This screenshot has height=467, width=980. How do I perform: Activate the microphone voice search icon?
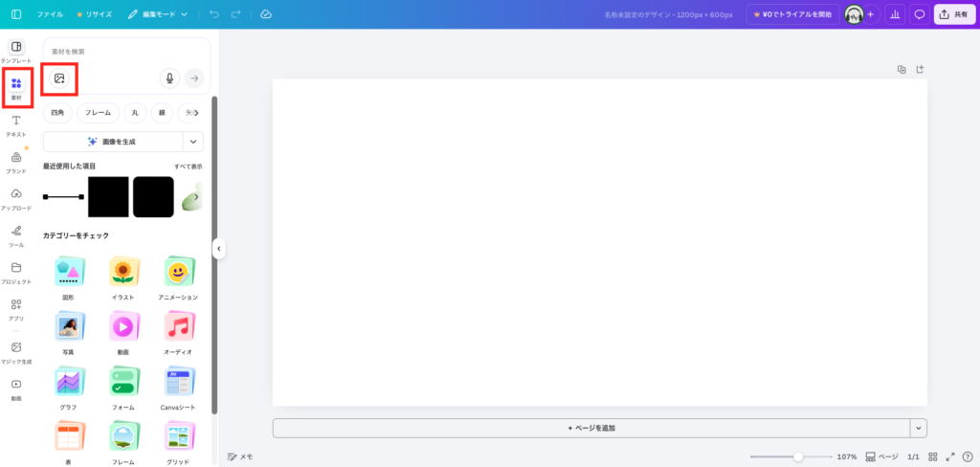pyautogui.click(x=169, y=78)
